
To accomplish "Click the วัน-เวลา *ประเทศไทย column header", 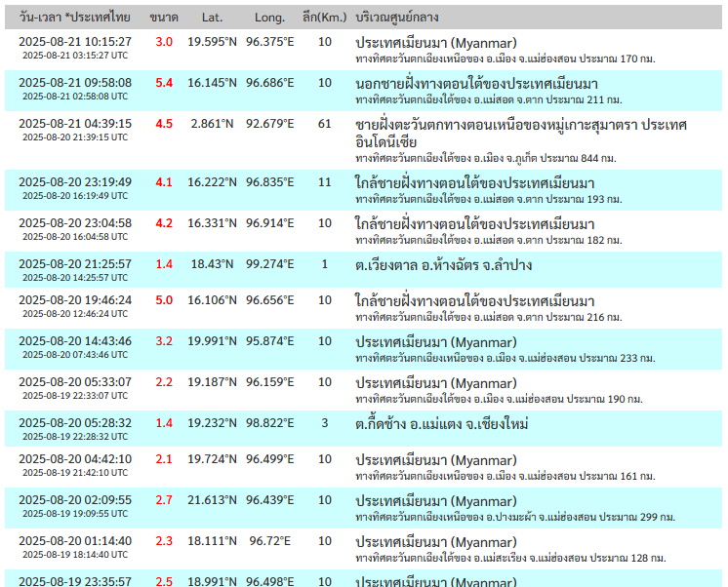I will pos(75,18).
